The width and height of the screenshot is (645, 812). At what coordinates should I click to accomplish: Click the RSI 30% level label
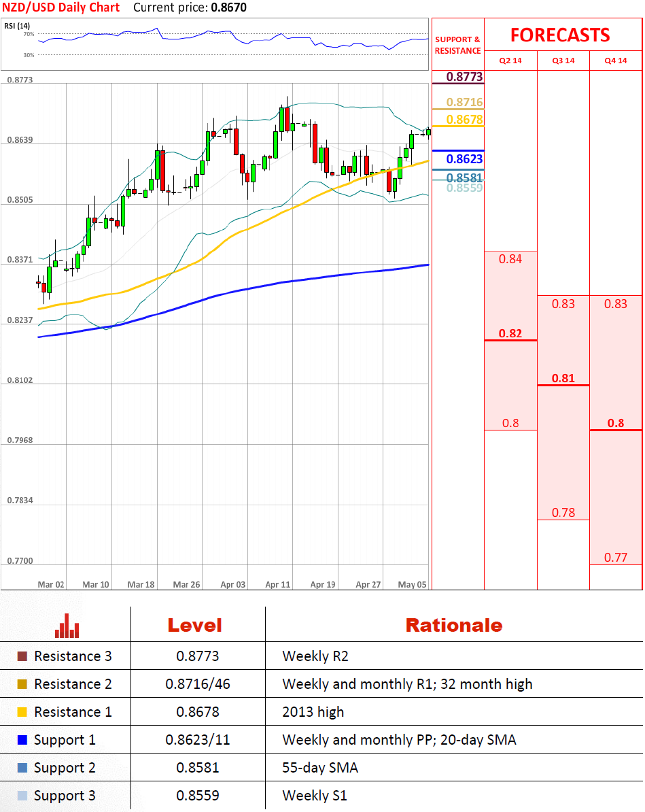(29, 55)
